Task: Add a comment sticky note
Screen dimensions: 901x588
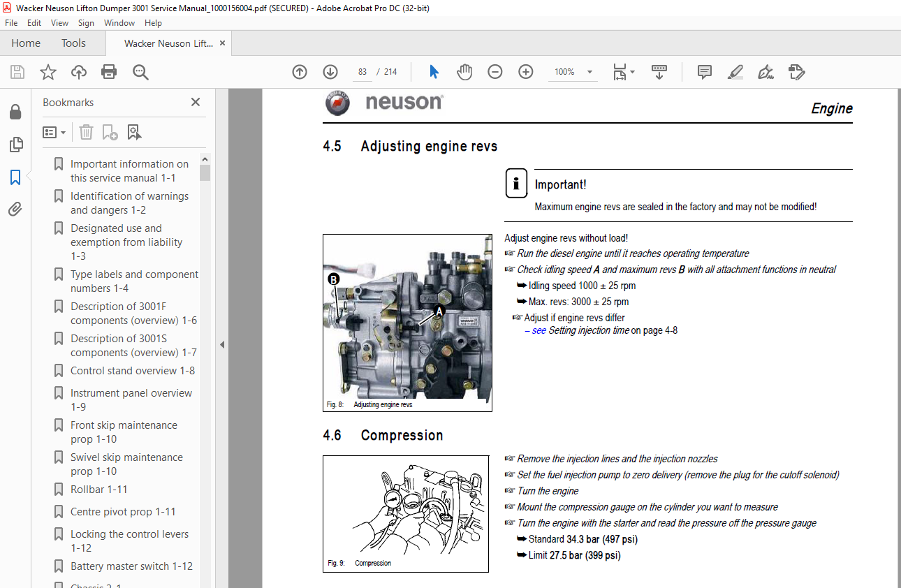Action: [x=705, y=72]
